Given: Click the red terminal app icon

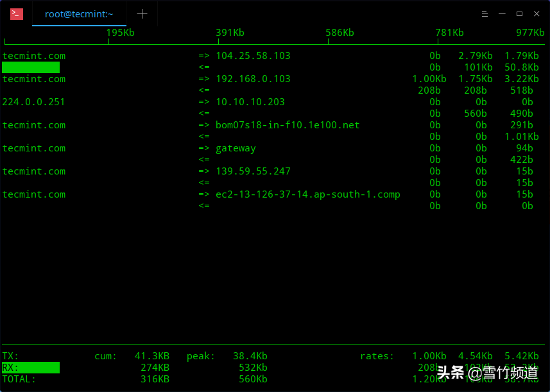Looking at the screenshot, I should click(17, 13).
